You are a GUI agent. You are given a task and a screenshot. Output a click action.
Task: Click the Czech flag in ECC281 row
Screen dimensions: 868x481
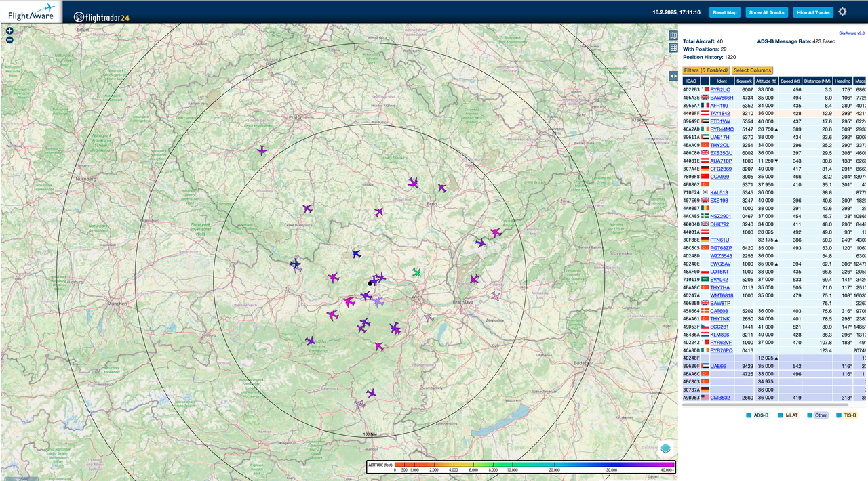point(705,327)
